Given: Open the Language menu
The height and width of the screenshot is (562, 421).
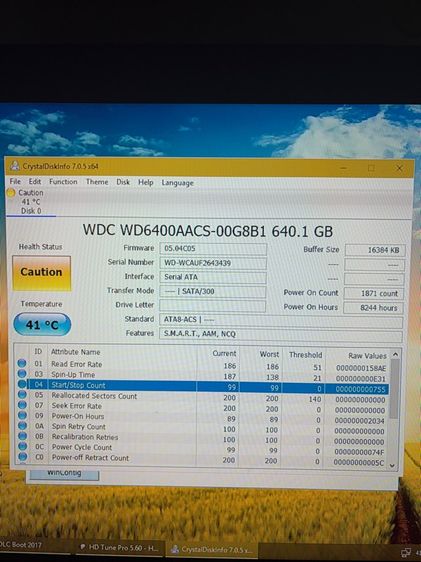Looking at the screenshot, I should coord(177,183).
